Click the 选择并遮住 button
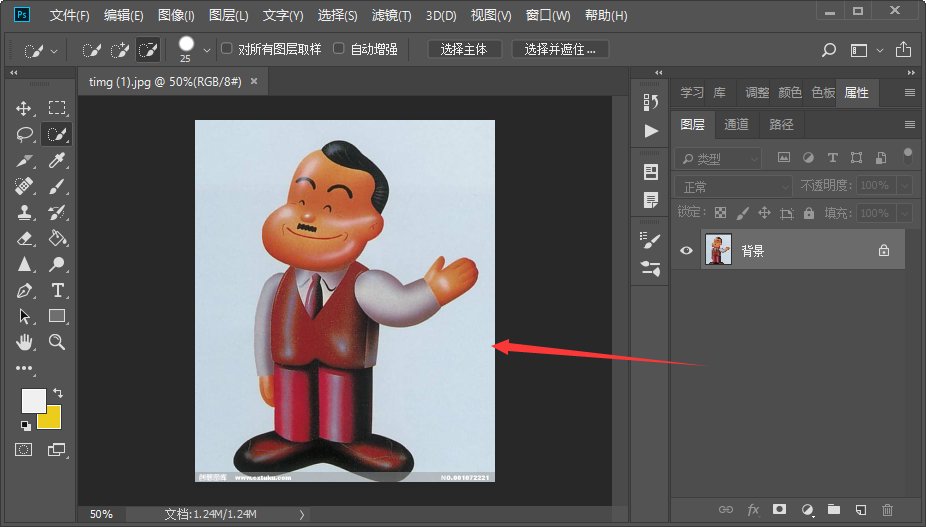926x527 pixels. [x=560, y=50]
